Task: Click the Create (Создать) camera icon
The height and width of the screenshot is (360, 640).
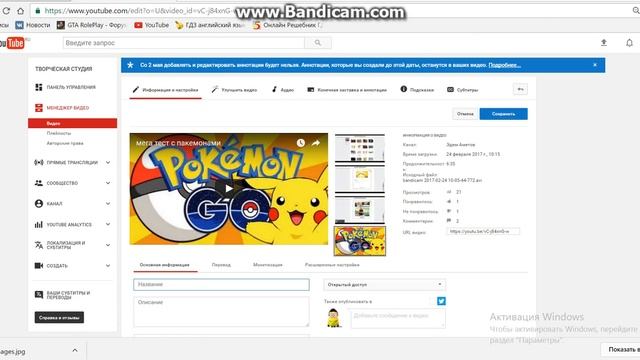Action: (x=39, y=266)
